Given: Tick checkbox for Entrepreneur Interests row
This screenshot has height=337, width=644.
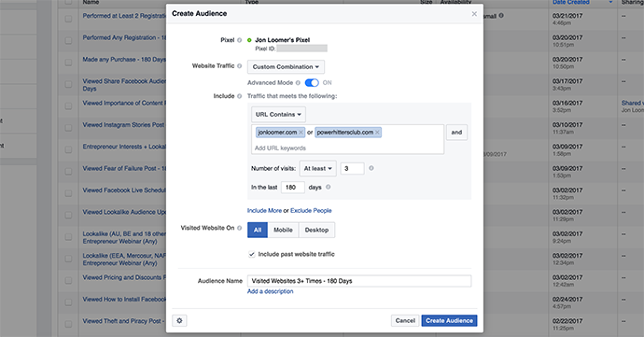Looking at the screenshot, I should pyautogui.click(x=68, y=149).
